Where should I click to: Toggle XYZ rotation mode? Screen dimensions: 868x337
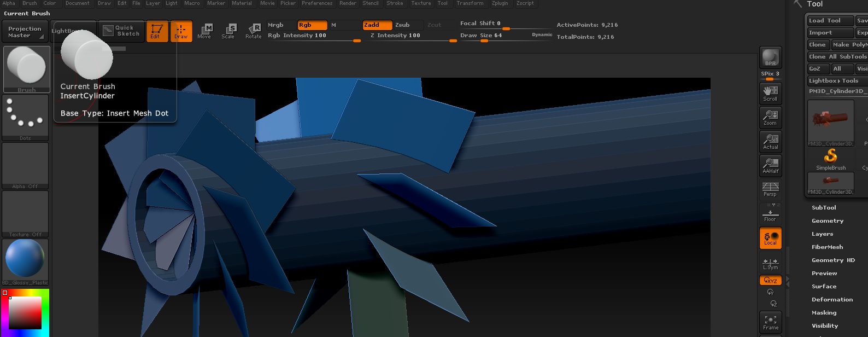[x=770, y=280]
